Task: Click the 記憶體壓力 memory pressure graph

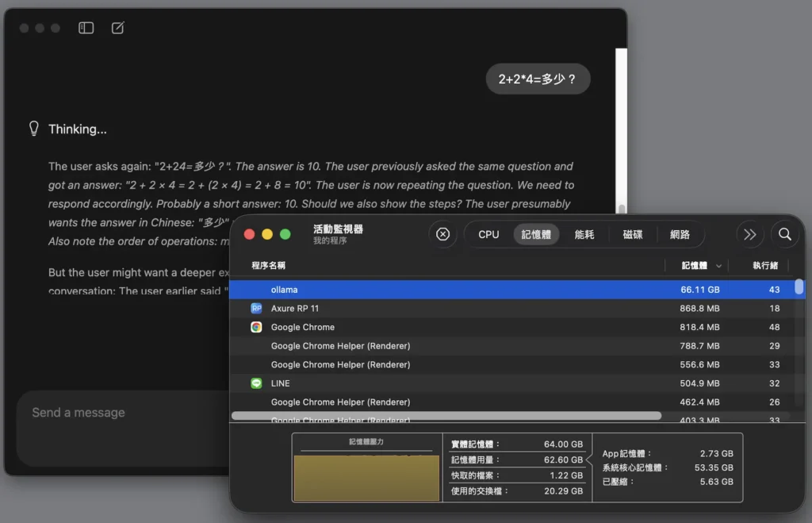Action: 366,478
